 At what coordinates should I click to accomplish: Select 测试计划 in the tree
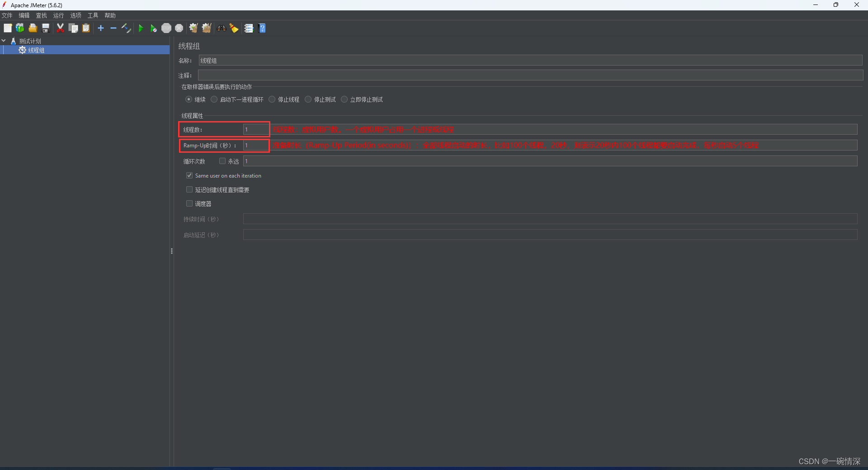pos(30,41)
